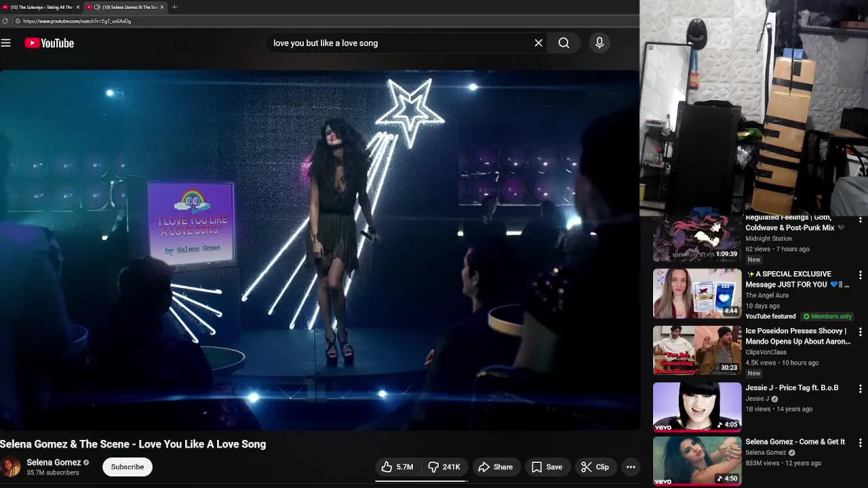The height and width of the screenshot is (488, 868).
Task: Close the Selena Gomez browser tab
Action: pyautogui.click(x=161, y=7)
